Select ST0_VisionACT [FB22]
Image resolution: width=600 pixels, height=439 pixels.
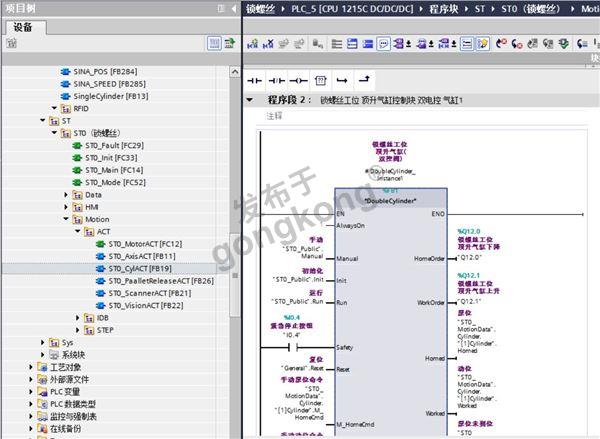146,305
